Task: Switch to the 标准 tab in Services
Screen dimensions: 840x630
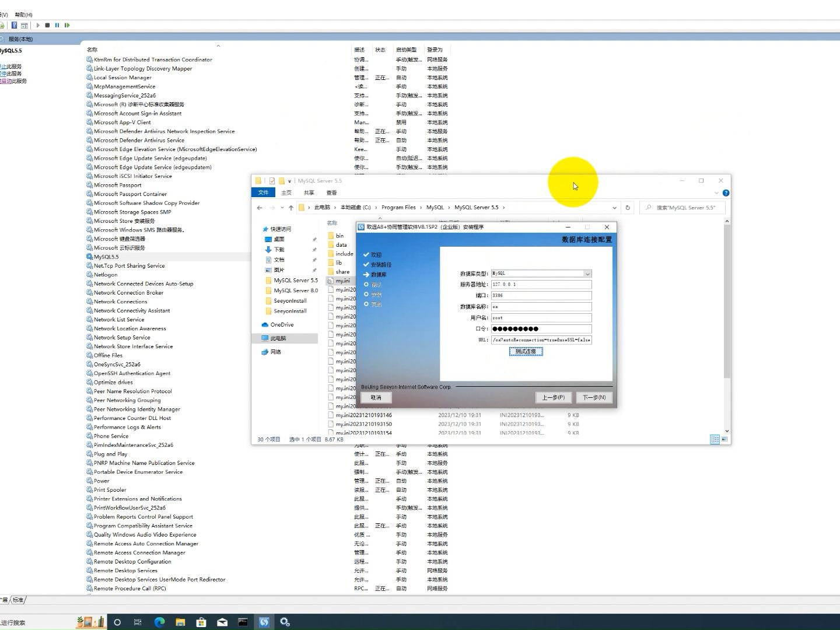Action: click(x=18, y=600)
